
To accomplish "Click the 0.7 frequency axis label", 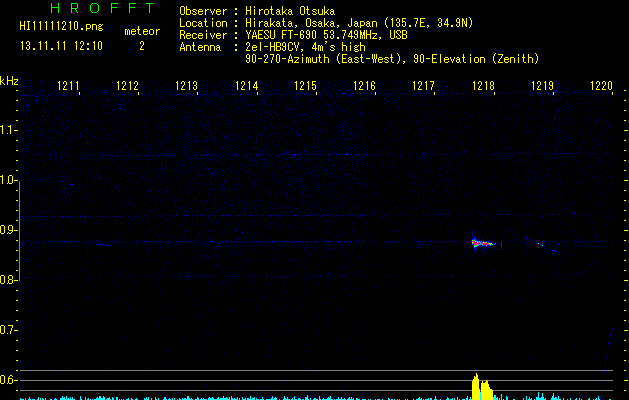I will pos(8,330).
